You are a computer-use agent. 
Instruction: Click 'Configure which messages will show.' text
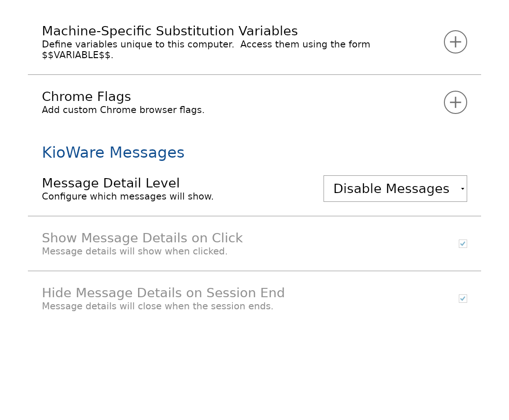pyautogui.click(x=127, y=197)
